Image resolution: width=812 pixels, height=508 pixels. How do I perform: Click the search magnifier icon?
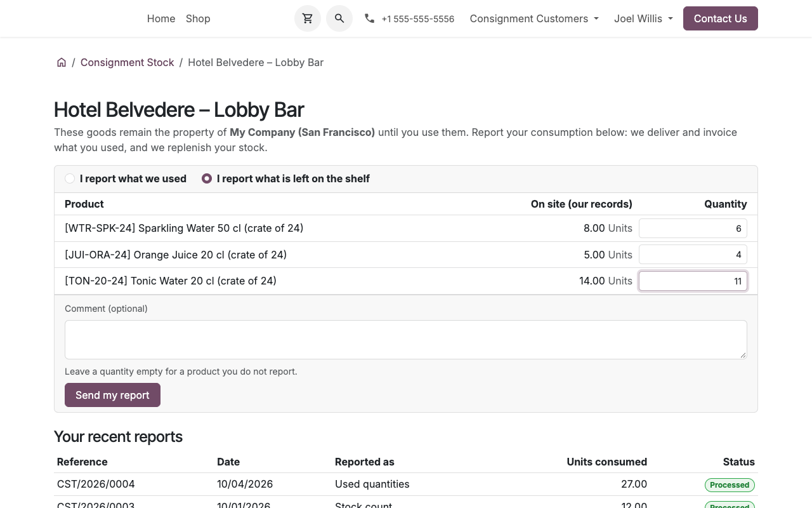tap(339, 18)
